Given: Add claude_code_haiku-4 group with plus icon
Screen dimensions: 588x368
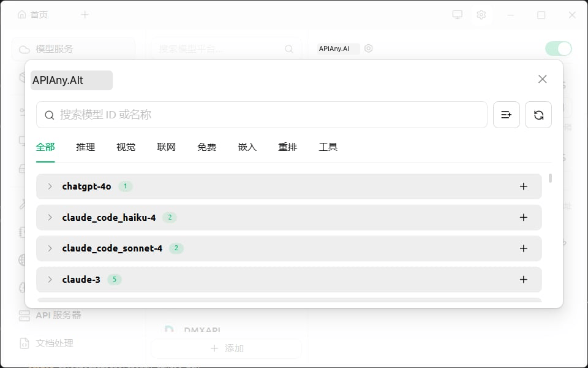Looking at the screenshot, I should (x=524, y=217).
